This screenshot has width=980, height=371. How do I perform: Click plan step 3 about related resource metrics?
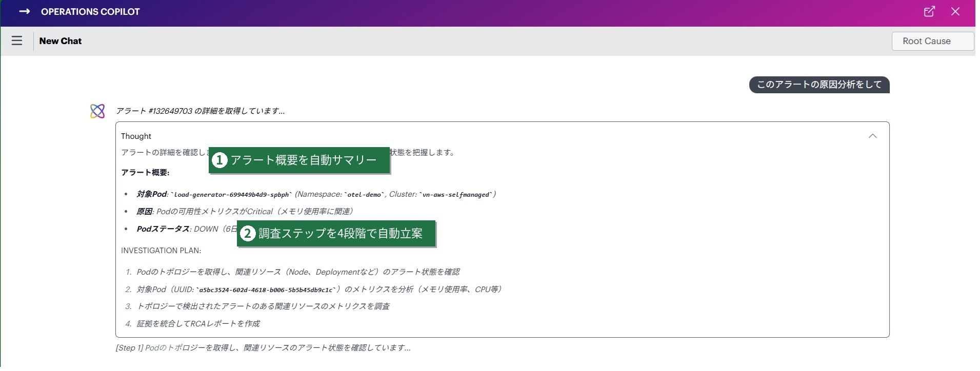click(263, 306)
